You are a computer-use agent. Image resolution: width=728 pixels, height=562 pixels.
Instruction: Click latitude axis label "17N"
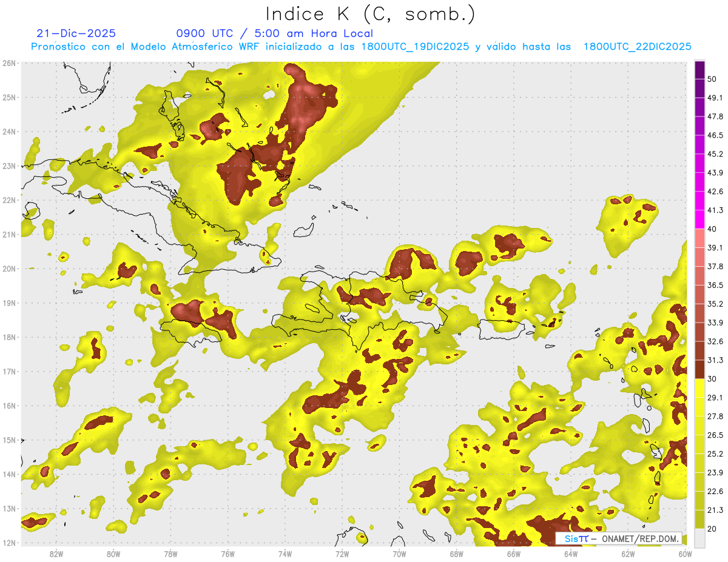8,372
